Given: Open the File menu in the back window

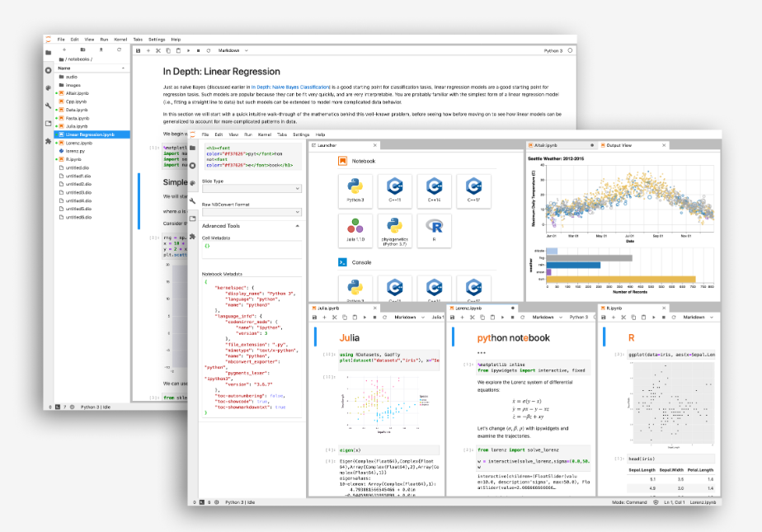Looking at the screenshot, I should (61, 40).
